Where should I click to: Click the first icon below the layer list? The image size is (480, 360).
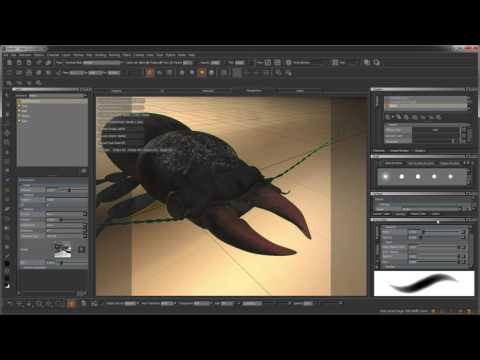click(x=388, y=117)
